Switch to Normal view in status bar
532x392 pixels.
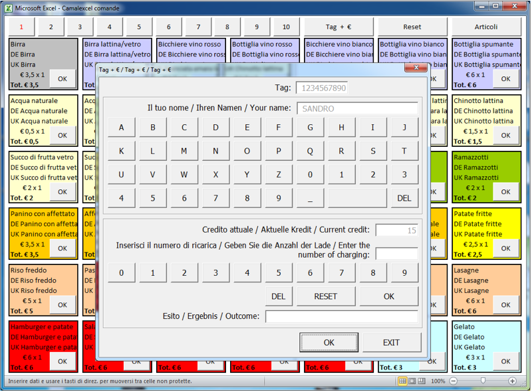pyautogui.click(x=402, y=381)
